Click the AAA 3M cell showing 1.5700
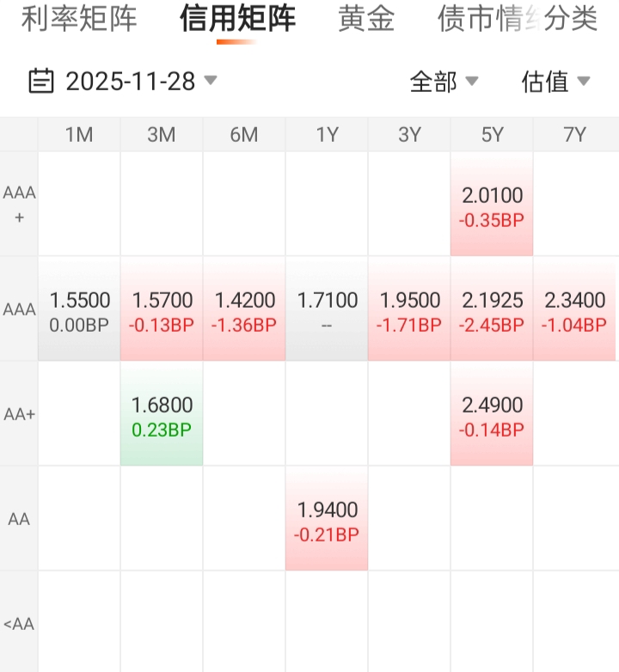The image size is (619, 672). (x=162, y=310)
